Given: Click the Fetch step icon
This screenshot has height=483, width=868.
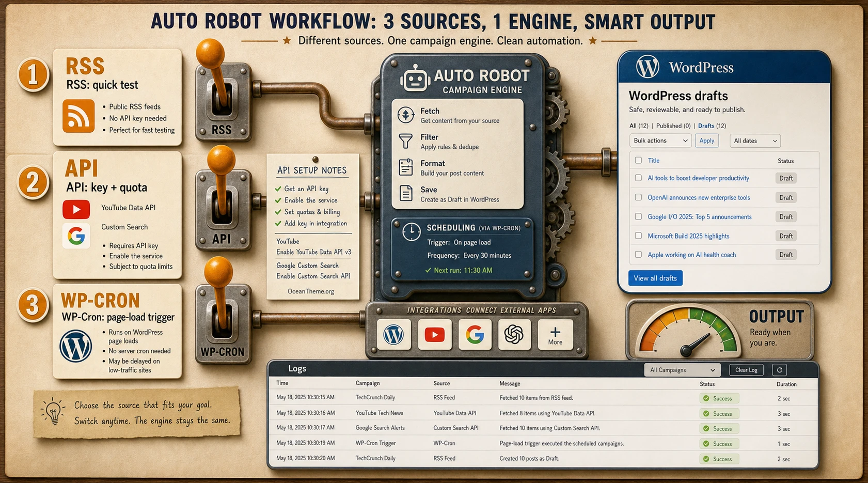Looking at the screenshot, I should 406,115.
